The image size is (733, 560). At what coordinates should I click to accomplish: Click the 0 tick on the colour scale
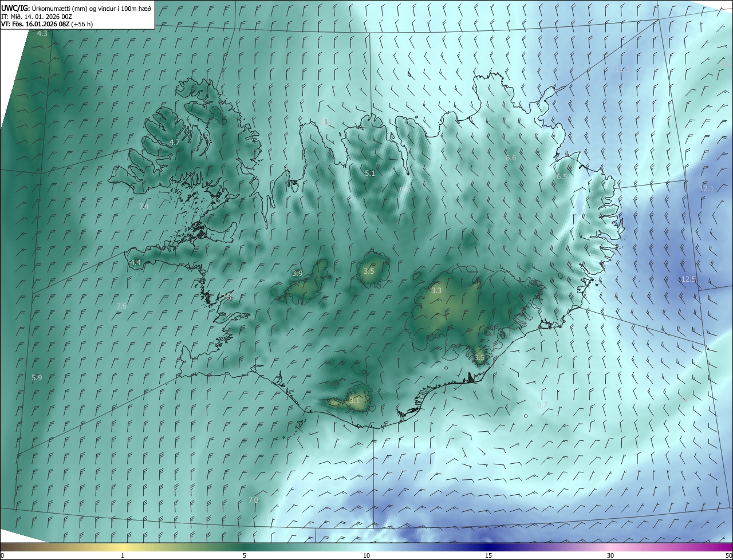pyautogui.click(x=2, y=555)
